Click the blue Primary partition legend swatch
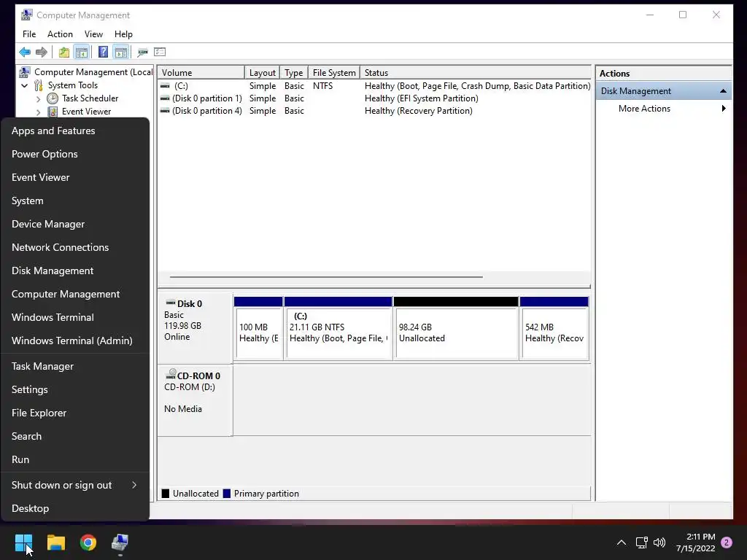 click(x=227, y=494)
